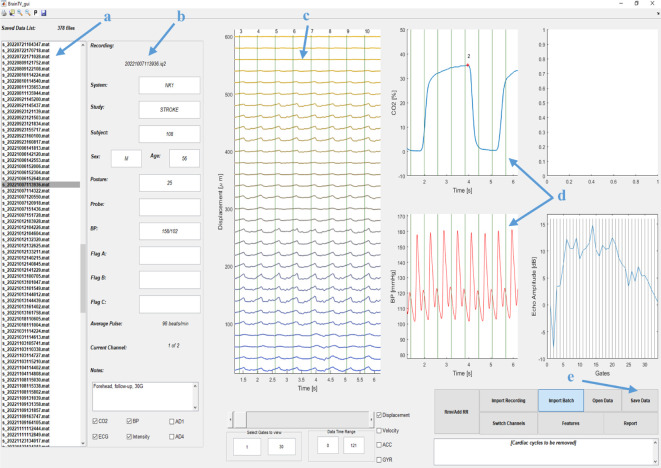Click the saved data list scroll-up arrow
This screenshot has width=661, height=468.
pyautogui.click(x=83, y=44)
